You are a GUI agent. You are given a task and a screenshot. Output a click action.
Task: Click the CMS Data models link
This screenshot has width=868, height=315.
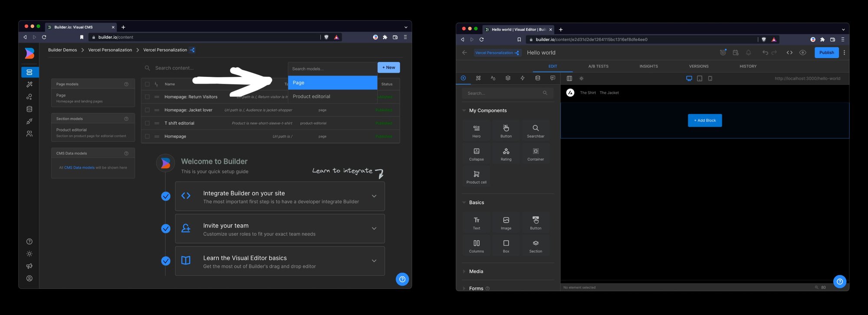pyautogui.click(x=79, y=168)
